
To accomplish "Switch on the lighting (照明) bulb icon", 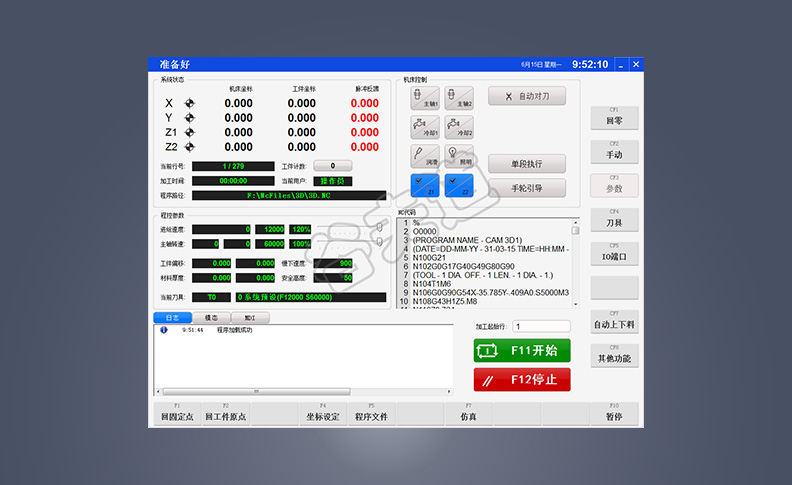I will pos(458,155).
